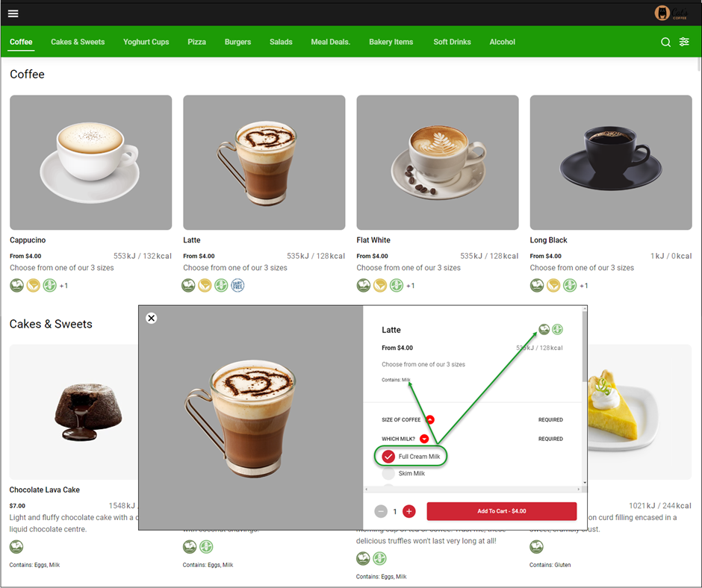The width and height of the screenshot is (702, 588).
Task: Click the green badge above 'Contains: Gluten'
Action: (x=536, y=546)
